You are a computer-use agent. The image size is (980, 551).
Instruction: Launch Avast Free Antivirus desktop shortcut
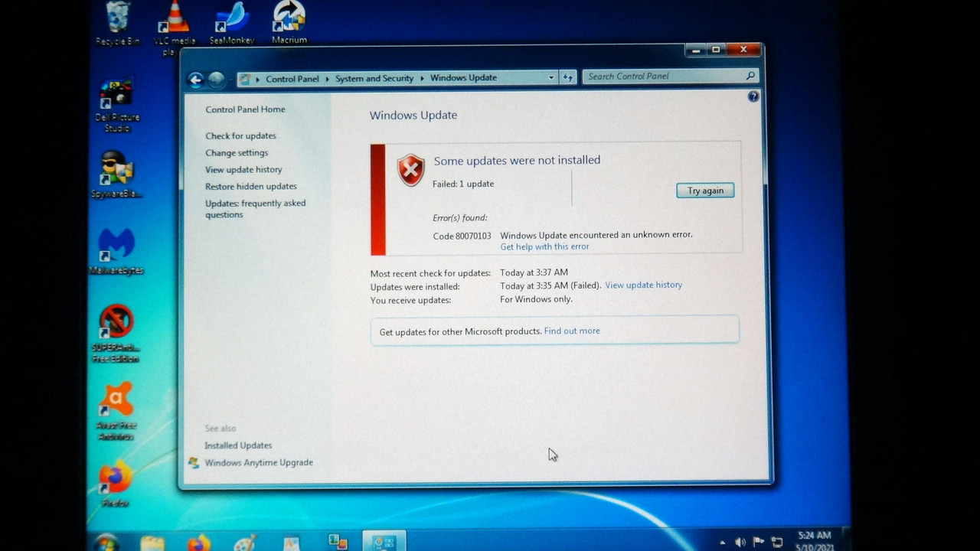pos(116,412)
